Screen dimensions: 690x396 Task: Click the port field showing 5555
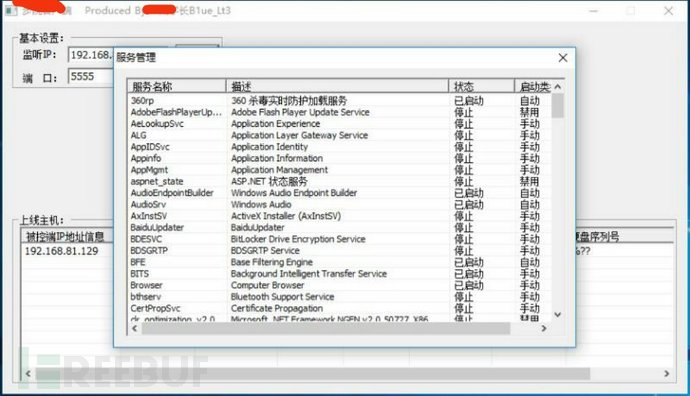pyautogui.click(x=91, y=76)
